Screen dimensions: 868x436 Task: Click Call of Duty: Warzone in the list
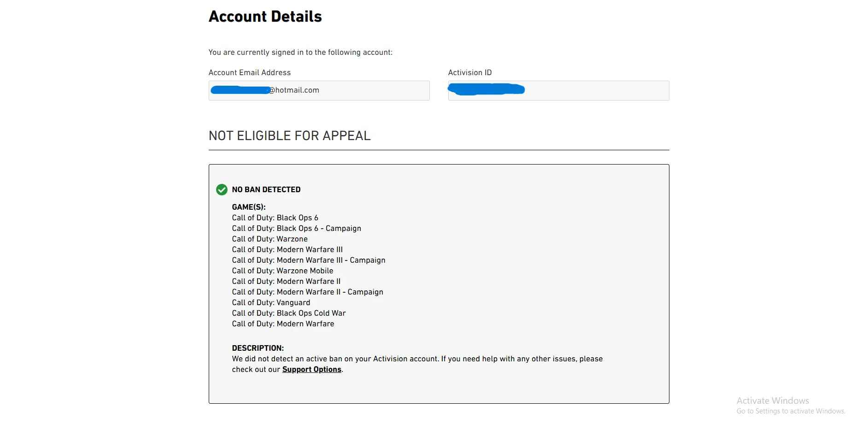270,239
